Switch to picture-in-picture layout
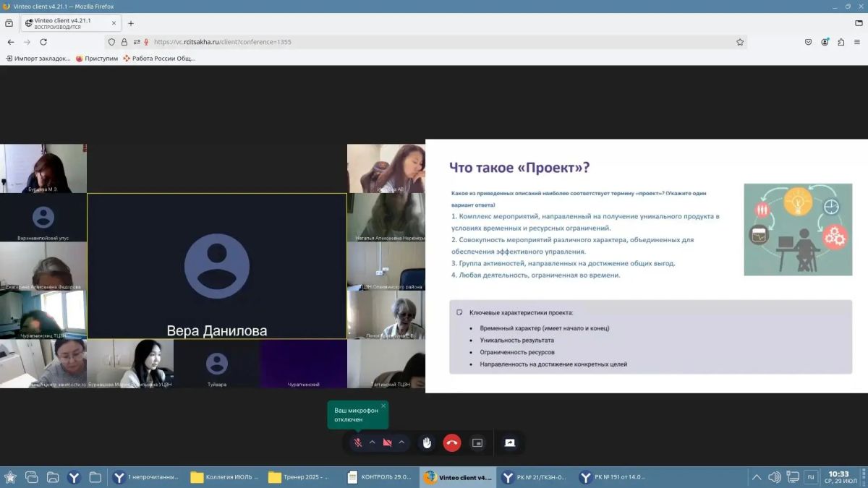This screenshot has width=868, height=488. pyautogui.click(x=477, y=442)
